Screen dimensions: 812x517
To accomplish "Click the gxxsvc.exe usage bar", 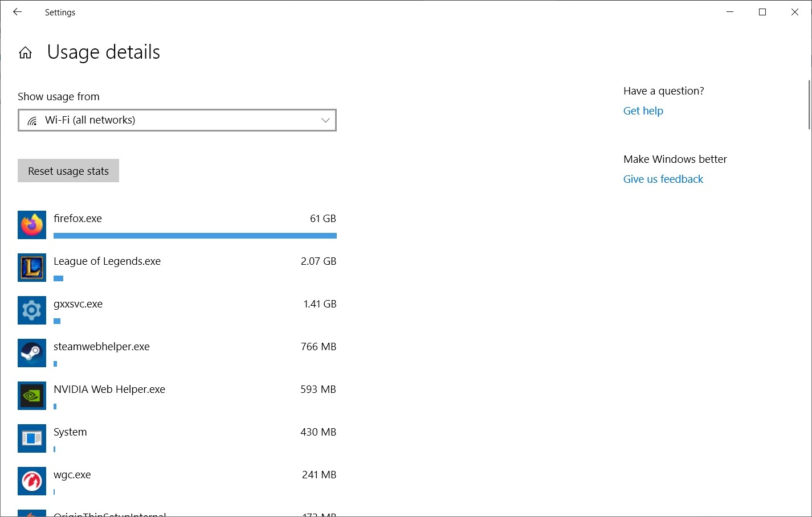I will (57, 321).
